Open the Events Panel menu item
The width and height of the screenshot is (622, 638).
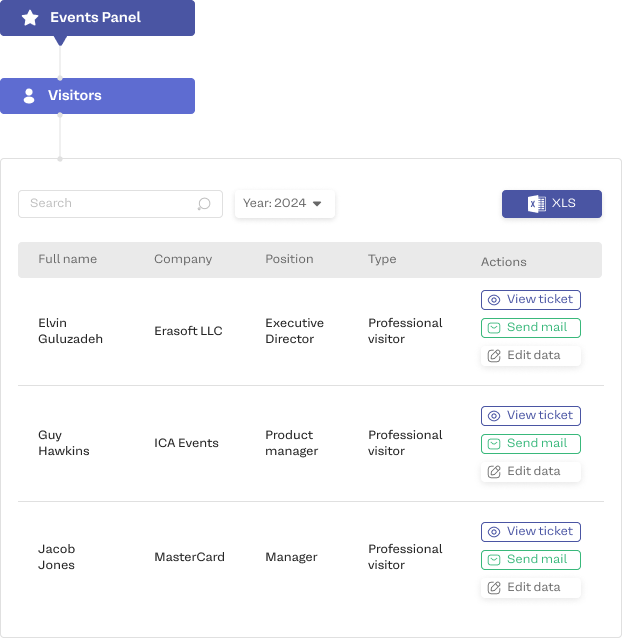(97, 18)
